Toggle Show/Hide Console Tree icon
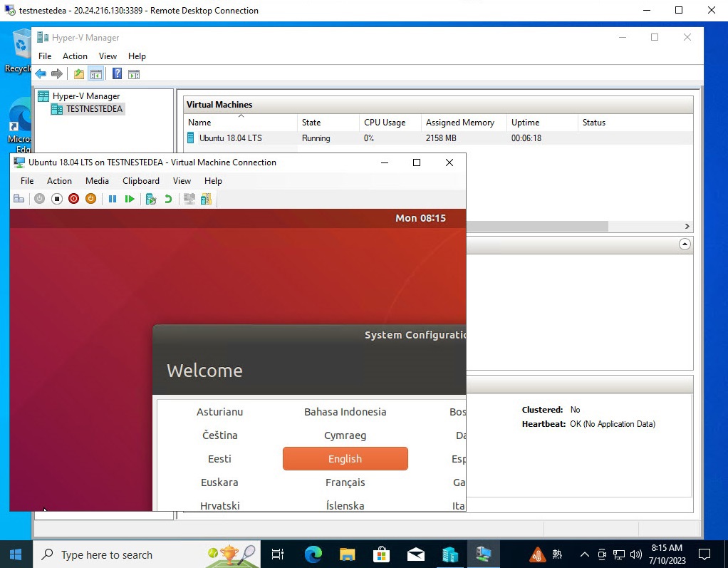 tap(96, 74)
